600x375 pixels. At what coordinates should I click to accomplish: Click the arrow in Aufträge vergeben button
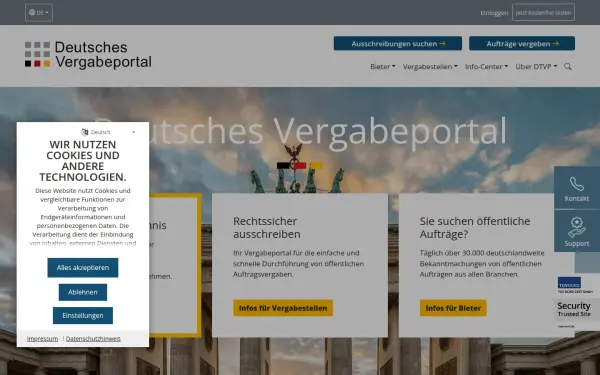556,44
